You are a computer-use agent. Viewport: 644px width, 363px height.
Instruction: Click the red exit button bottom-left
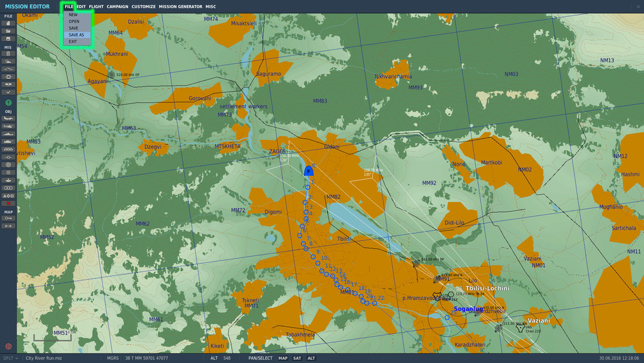[x=8, y=346]
